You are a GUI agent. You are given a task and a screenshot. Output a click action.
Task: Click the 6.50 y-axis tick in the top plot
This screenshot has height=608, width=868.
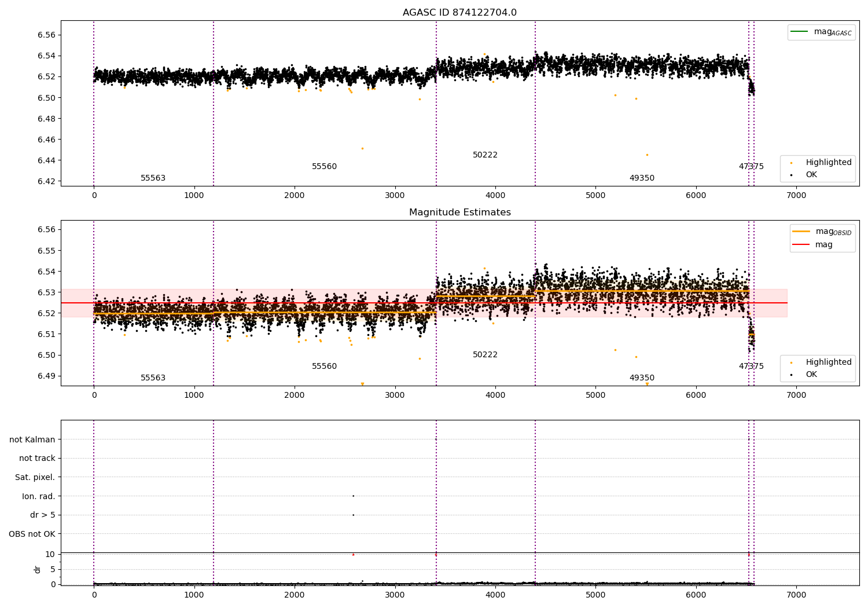(x=46, y=98)
